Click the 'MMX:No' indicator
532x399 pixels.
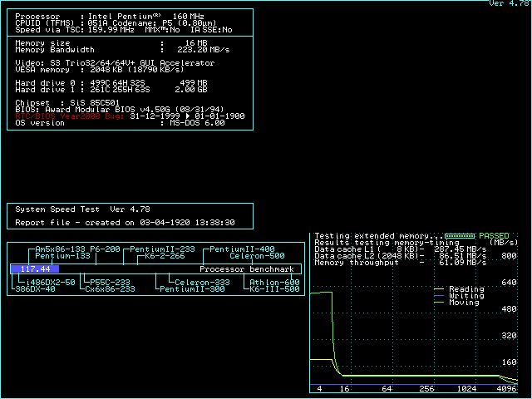[163, 30]
